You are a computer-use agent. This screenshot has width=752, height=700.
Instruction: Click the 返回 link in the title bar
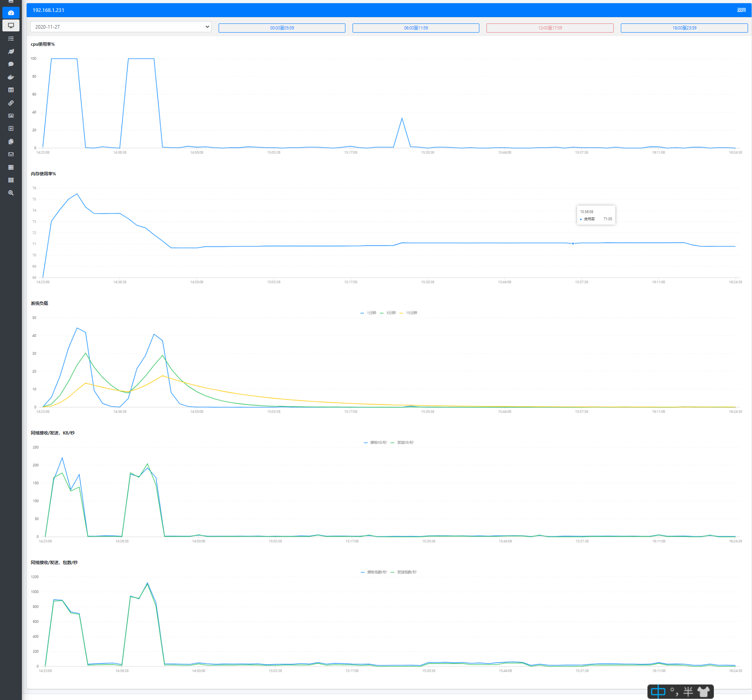click(x=741, y=10)
